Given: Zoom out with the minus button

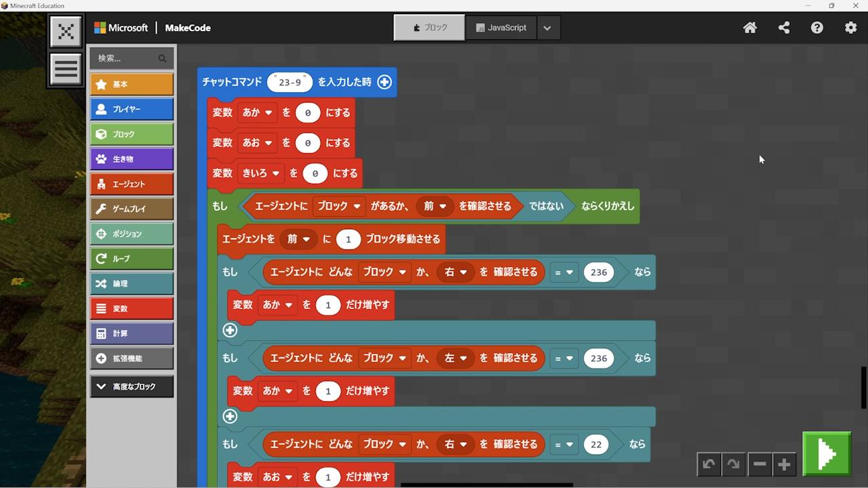Looking at the screenshot, I should tap(759, 464).
